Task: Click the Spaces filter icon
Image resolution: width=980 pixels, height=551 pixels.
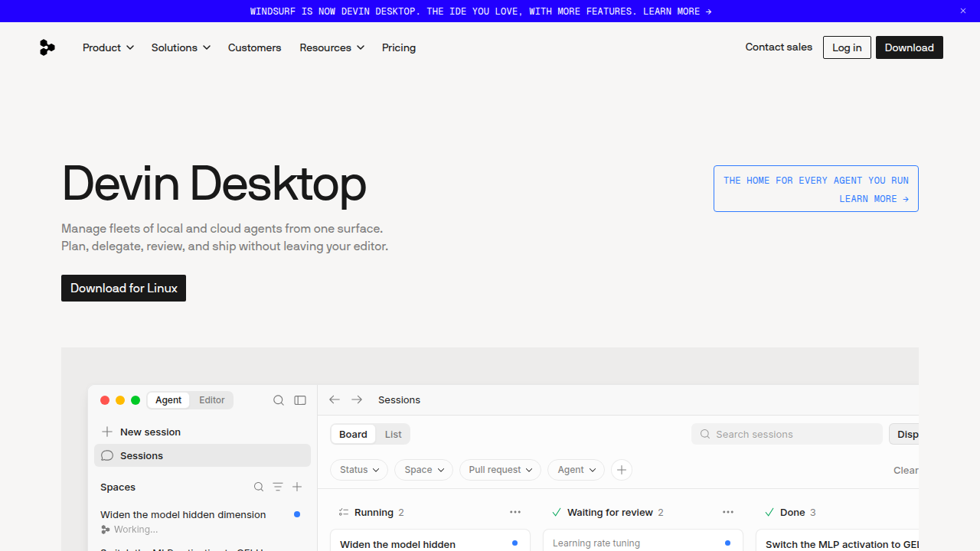Action: (278, 487)
